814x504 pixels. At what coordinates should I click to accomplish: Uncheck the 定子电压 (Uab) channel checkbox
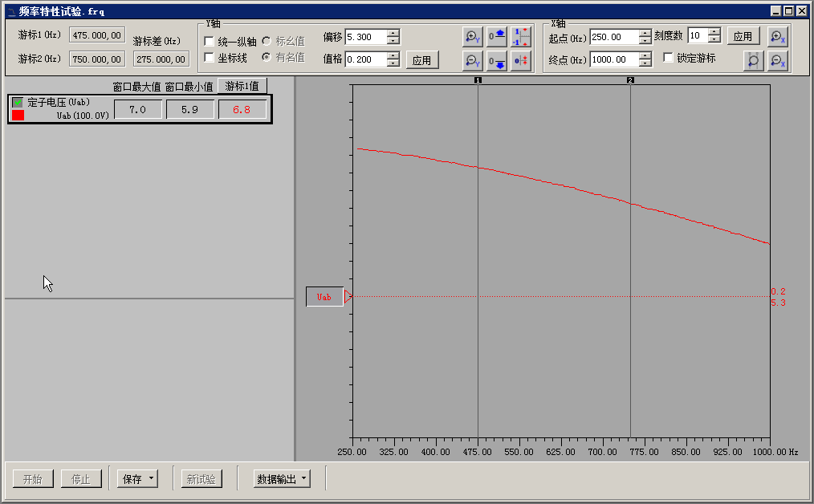[18, 103]
